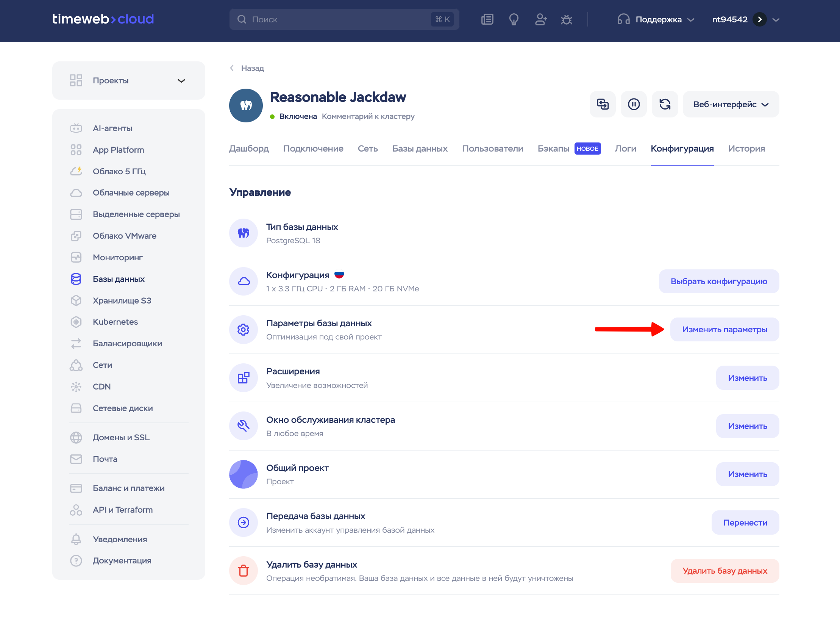The image size is (840, 632).
Task: Click the Выбрать конфигурацию button
Action: (x=719, y=281)
